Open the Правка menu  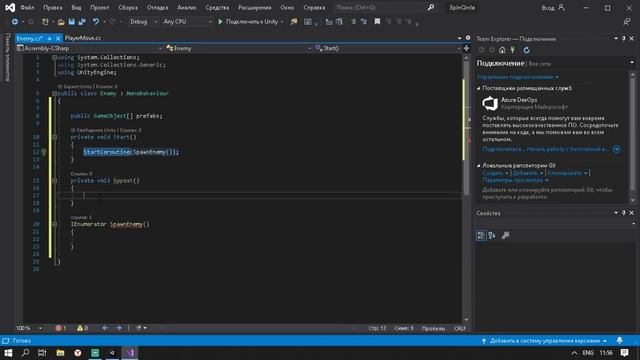tap(53, 7)
